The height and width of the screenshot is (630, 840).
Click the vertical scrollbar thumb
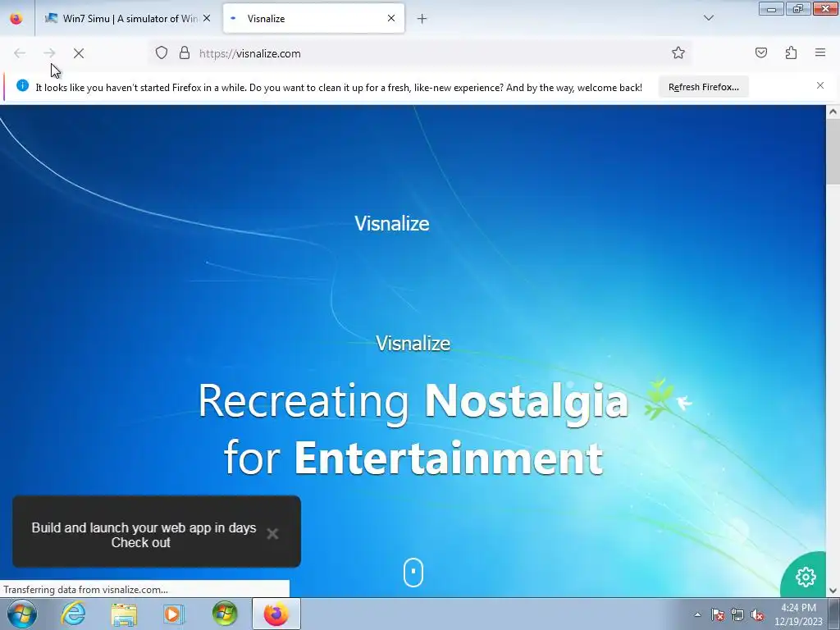click(833, 152)
